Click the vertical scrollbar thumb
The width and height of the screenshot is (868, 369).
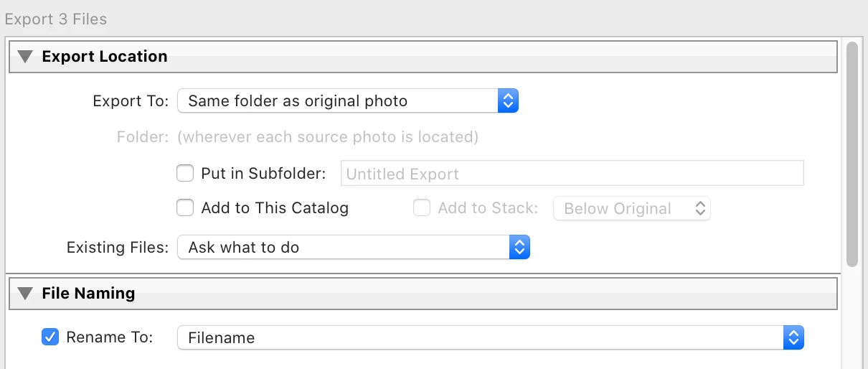(852, 154)
